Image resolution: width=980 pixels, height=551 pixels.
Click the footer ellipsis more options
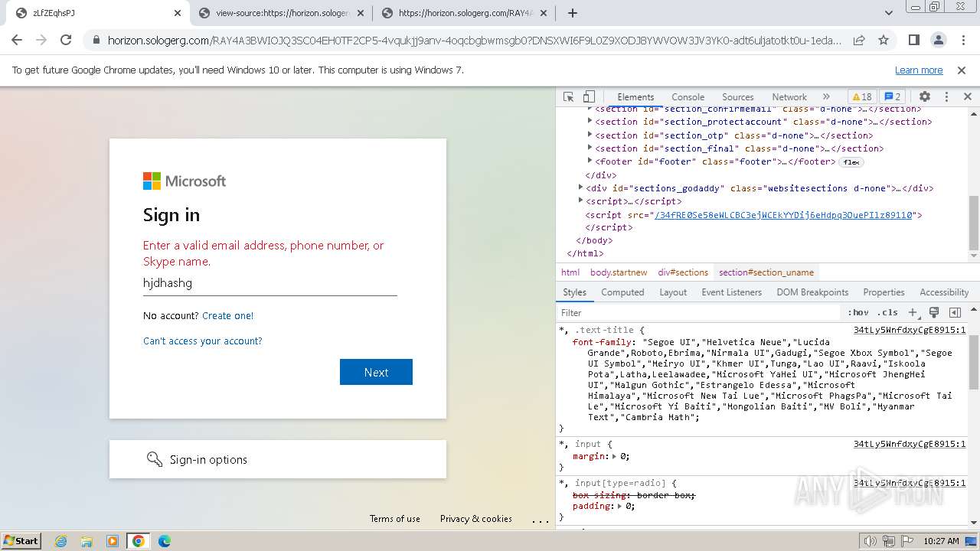[541, 520]
